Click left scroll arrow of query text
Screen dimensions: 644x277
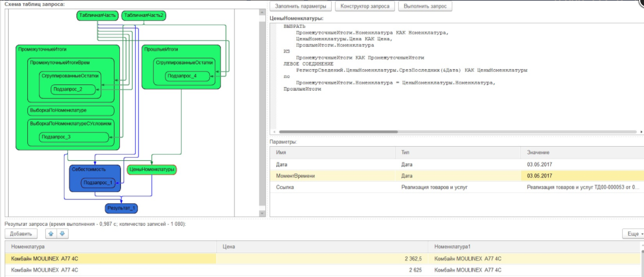click(x=274, y=131)
